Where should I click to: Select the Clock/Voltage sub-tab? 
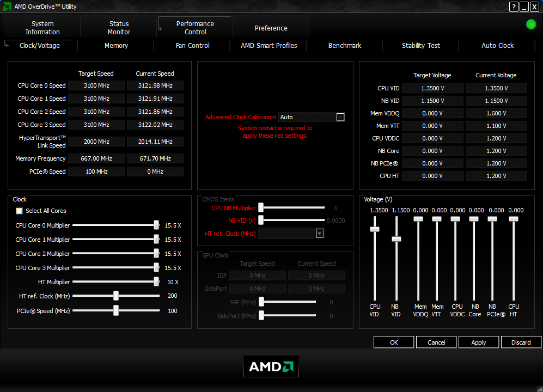tap(39, 45)
